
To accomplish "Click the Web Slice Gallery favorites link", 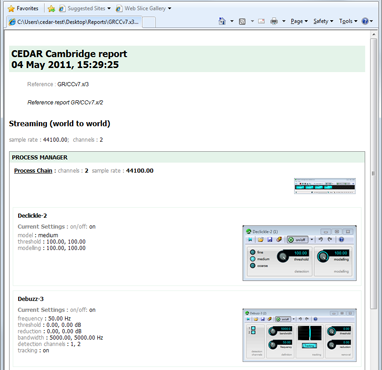I will pyautogui.click(x=145, y=8).
